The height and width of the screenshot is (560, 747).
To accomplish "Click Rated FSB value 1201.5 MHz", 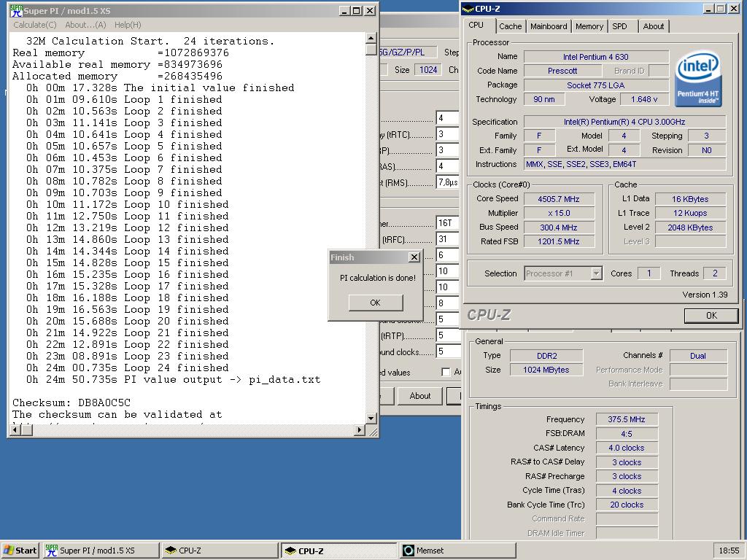I will [559, 241].
